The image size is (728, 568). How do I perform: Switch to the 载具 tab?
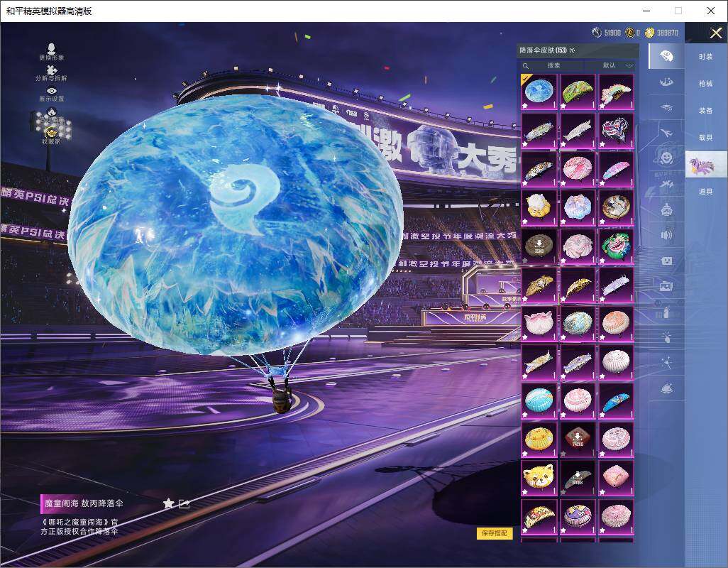(706, 138)
